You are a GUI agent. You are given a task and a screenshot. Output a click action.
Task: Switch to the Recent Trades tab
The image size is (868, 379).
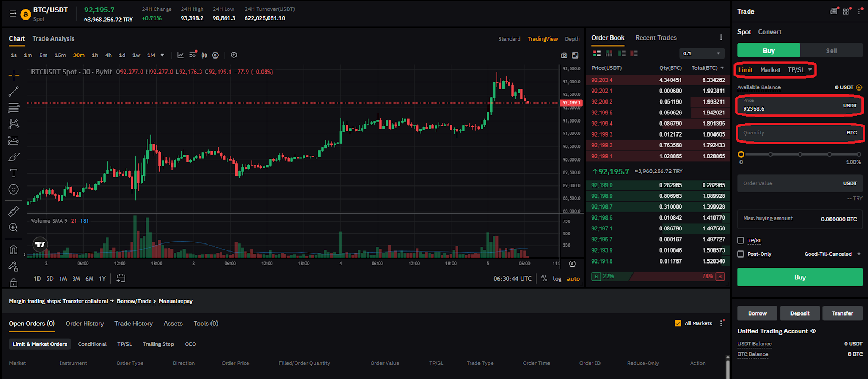[656, 38]
